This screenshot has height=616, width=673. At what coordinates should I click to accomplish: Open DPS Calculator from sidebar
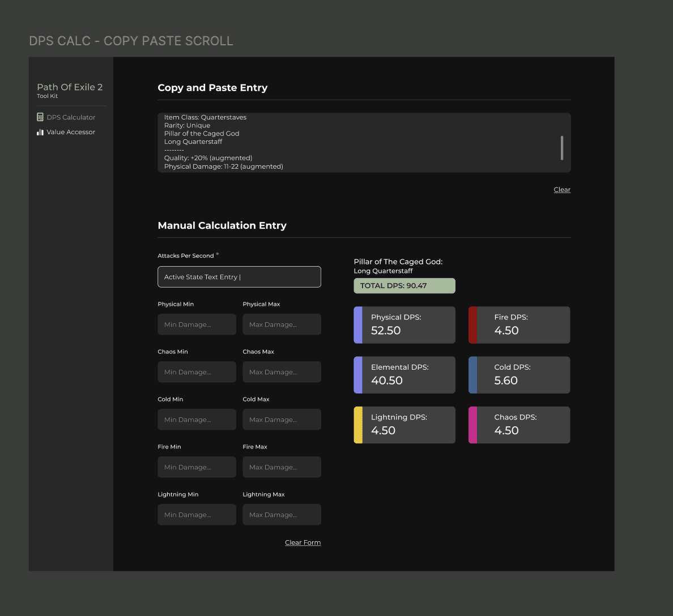[x=66, y=117]
